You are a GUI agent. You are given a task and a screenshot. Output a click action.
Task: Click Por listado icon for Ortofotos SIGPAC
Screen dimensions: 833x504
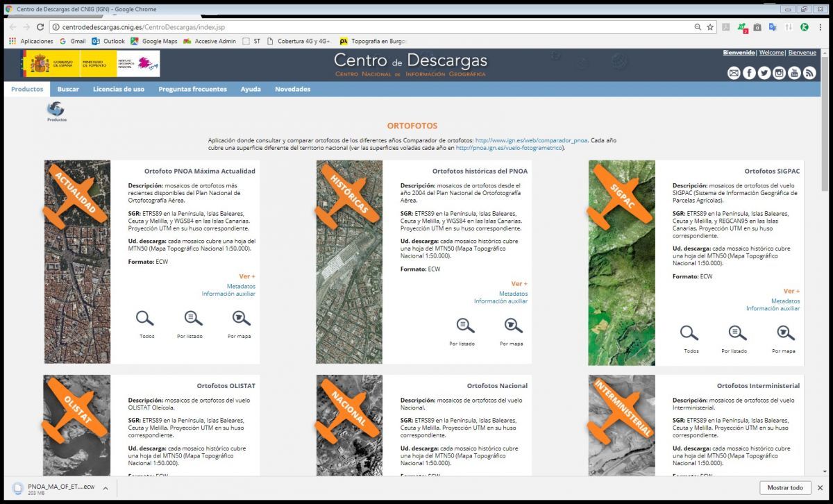point(738,333)
